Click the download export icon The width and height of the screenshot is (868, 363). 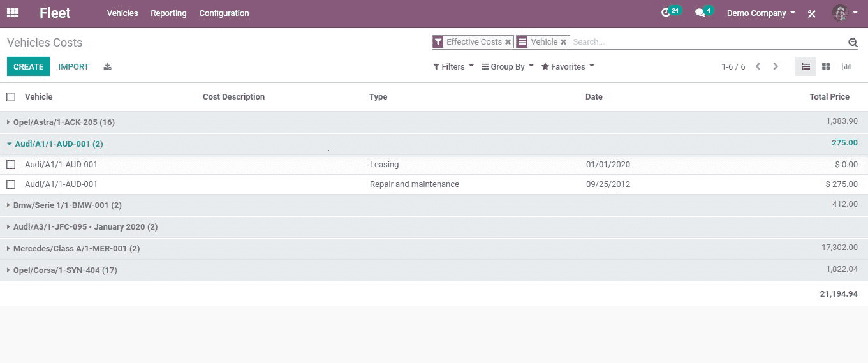[x=107, y=66]
